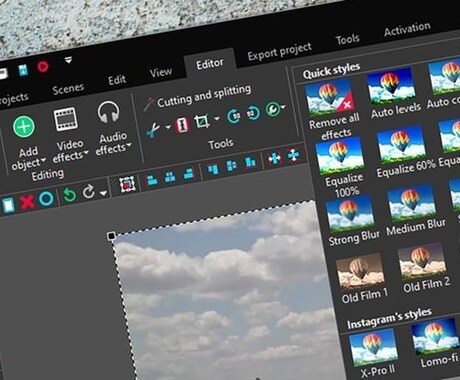Apply the Old Film 2 style
Image resolution: width=460 pixels, height=380 pixels.
424,268
